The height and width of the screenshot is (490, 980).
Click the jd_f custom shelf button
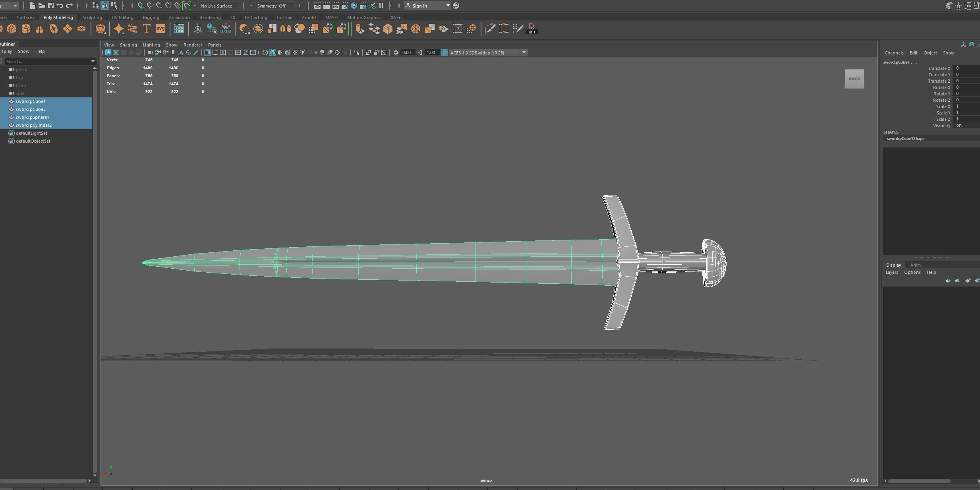click(x=532, y=29)
